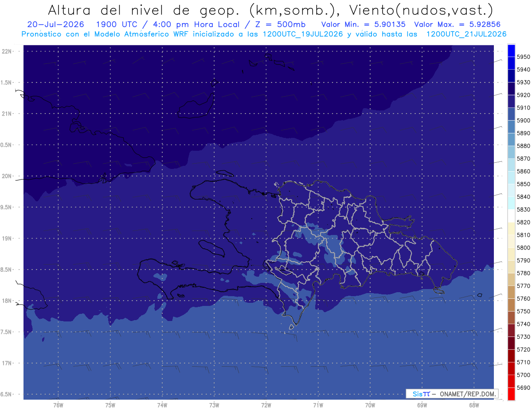Viewport: 532px width, 411px height.
Task: Click 'Valor Min. = 5.90135' text
Action: (x=364, y=24)
